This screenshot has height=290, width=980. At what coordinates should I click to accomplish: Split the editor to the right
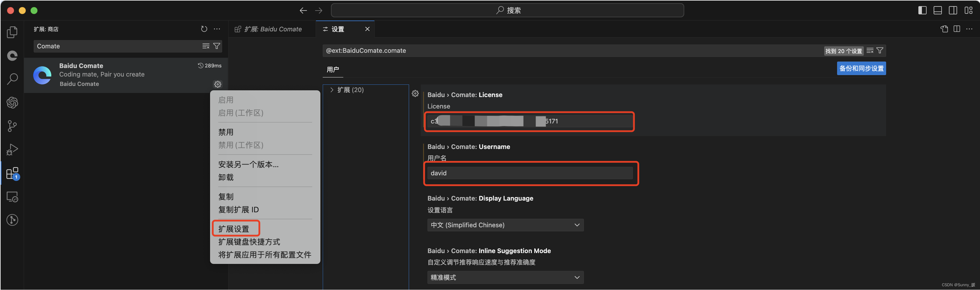(957, 29)
